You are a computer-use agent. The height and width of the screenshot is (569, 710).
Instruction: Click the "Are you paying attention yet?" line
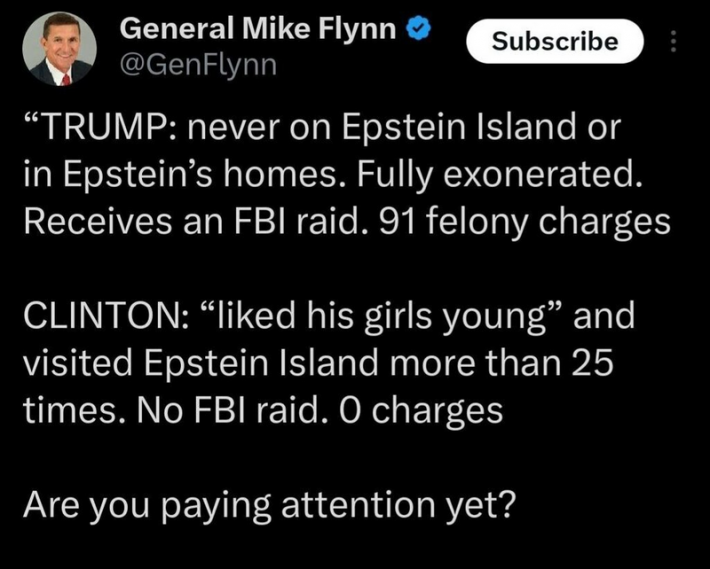coord(268,505)
